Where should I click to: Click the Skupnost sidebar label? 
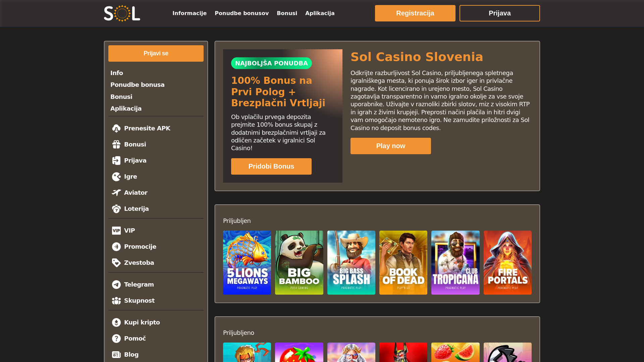pos(140,301)
